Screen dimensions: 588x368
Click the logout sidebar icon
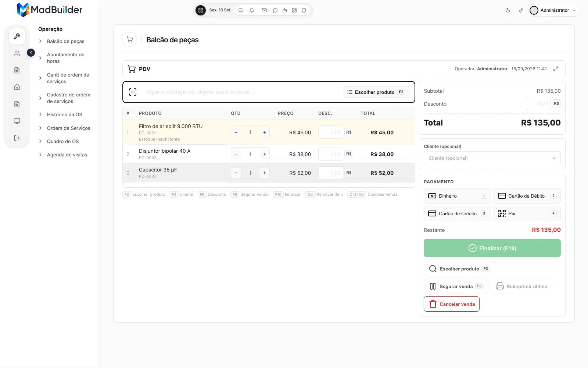(17, 138)
